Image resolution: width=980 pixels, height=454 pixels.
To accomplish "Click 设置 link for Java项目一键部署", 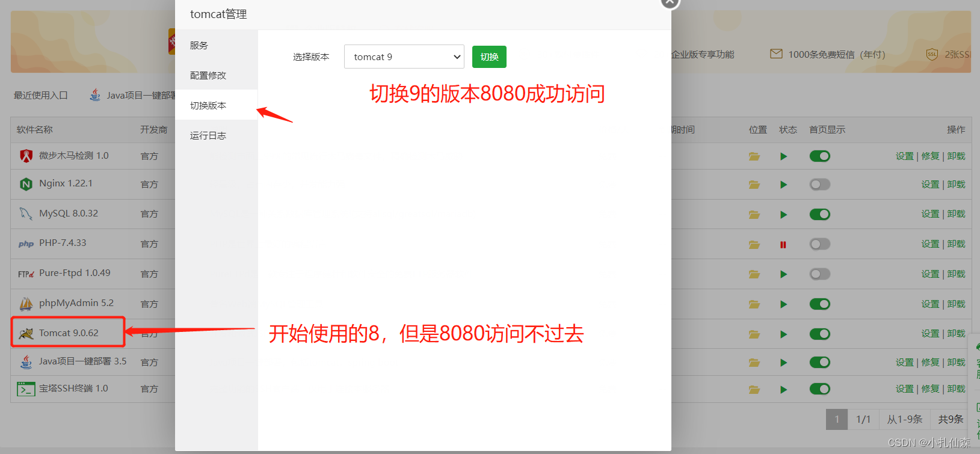I will click(x=904, y=363).
